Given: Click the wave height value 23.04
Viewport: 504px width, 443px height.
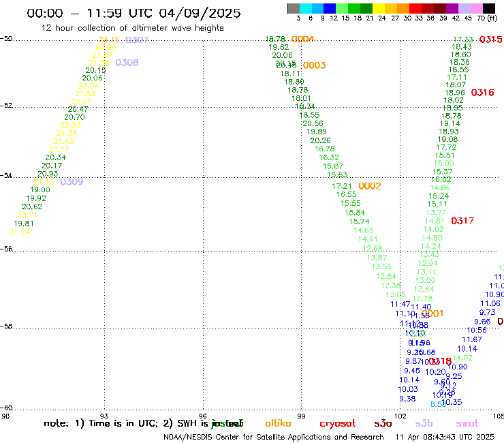Looking at the screenshot, I should coord(89,86).
